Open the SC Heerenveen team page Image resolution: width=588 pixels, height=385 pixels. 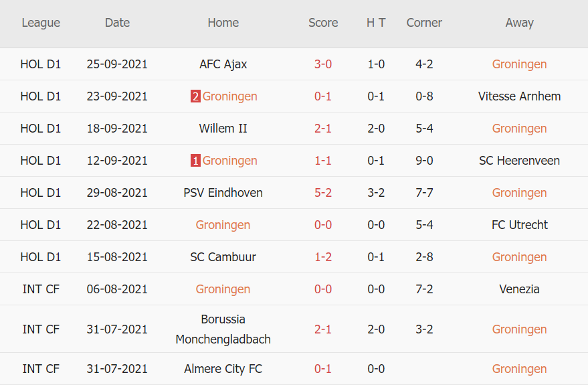pos(519,161)
